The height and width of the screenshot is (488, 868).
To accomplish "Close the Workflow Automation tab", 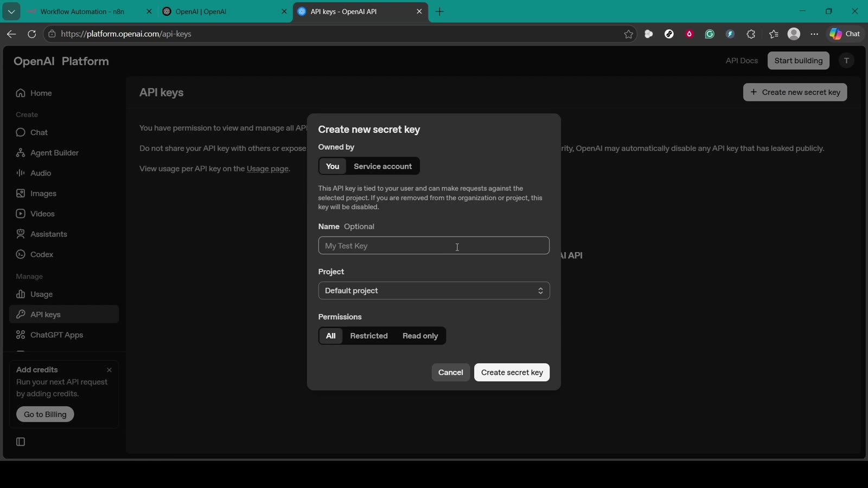I will [x=149, y=11].
